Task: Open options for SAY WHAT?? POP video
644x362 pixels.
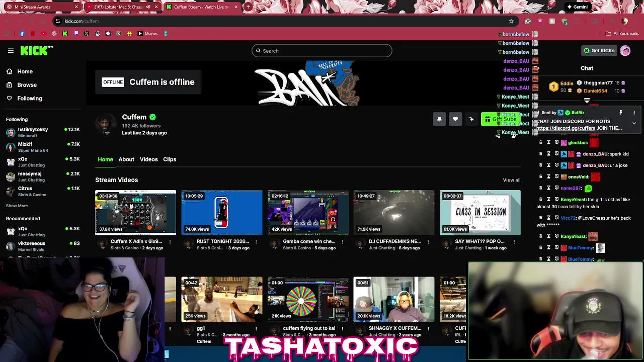Action: (514, 242)
